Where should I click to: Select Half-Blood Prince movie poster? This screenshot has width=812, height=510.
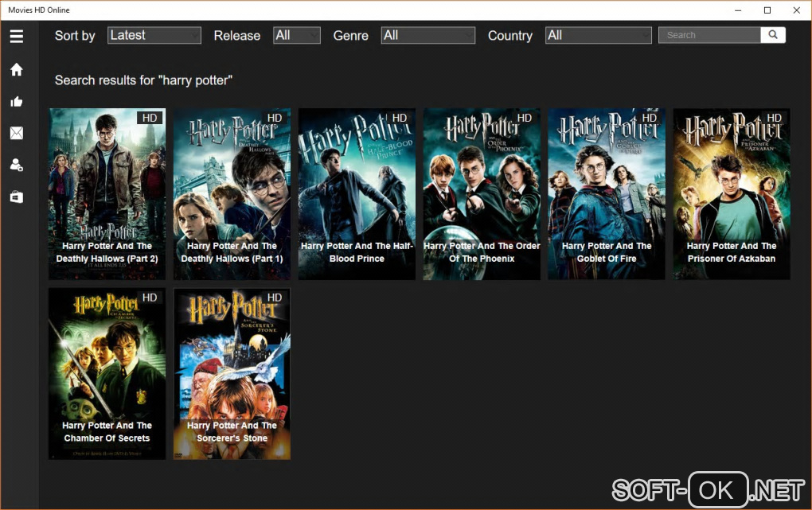(x=357, y=194)
